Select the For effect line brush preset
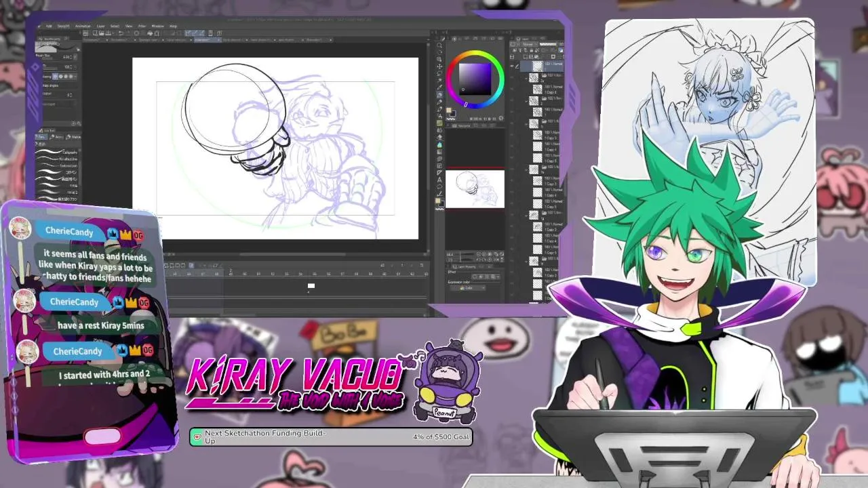 coord(58,159)
